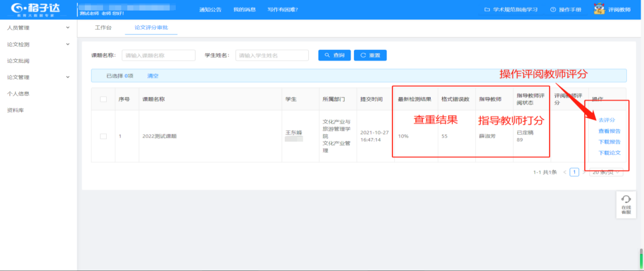Switch to the 工作台 tab
This screenshot has width=644, height=271.
click(103, 27)
